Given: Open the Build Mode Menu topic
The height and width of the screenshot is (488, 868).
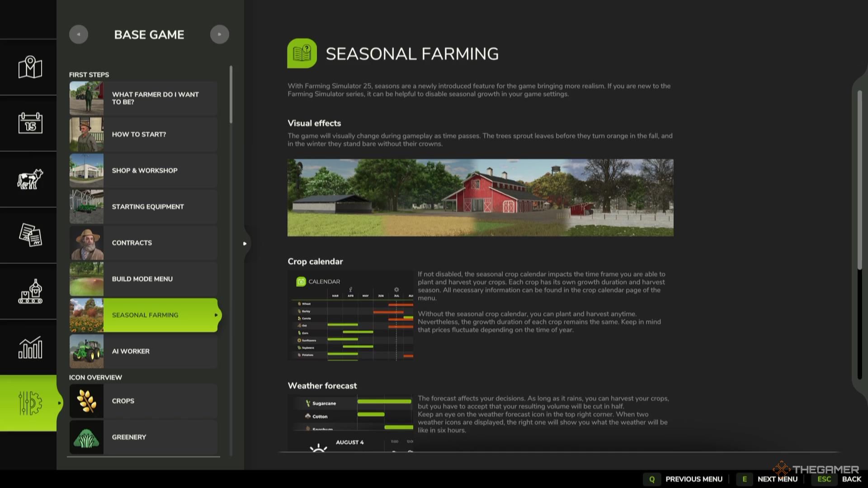Looking at the screenshot, I should click(143, 279).
